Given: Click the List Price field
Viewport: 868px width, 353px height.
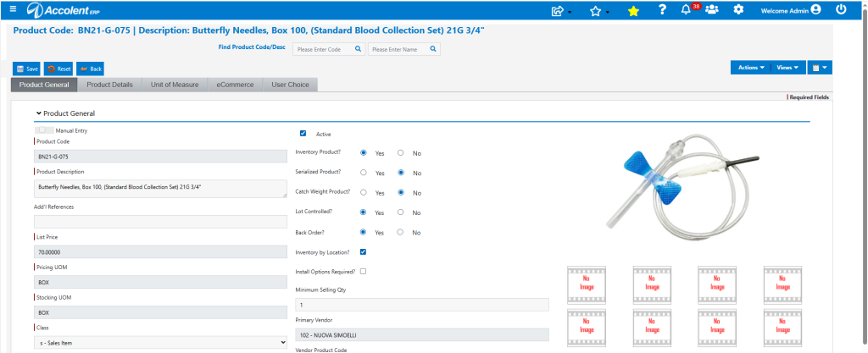Looking at the screenshot, I should [x=160, y=252].
